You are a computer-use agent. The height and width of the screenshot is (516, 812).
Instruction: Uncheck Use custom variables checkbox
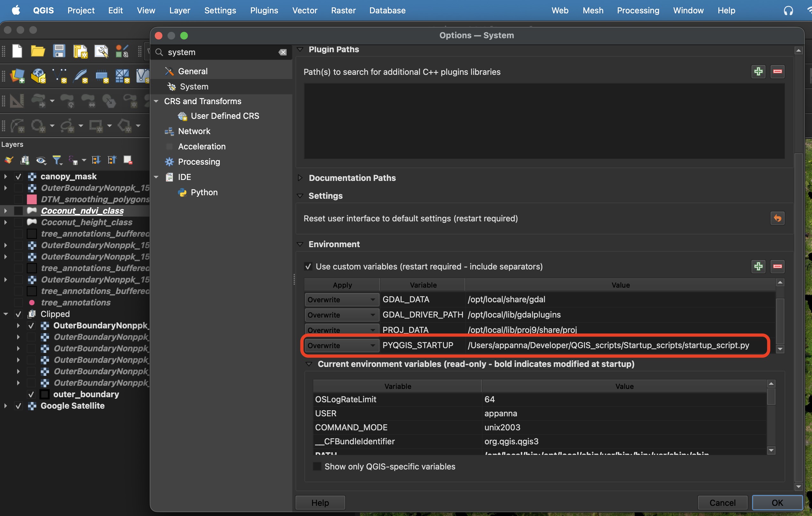tap(308, 266)
